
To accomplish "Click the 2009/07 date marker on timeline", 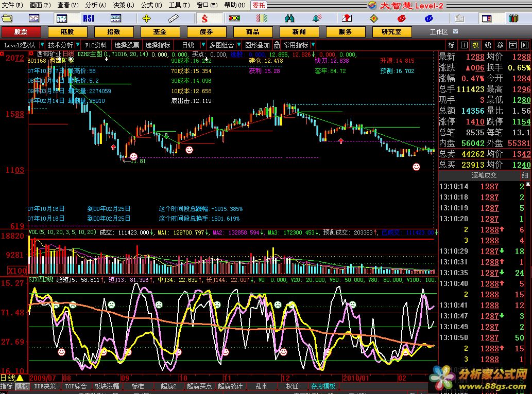I will point(42,378).
